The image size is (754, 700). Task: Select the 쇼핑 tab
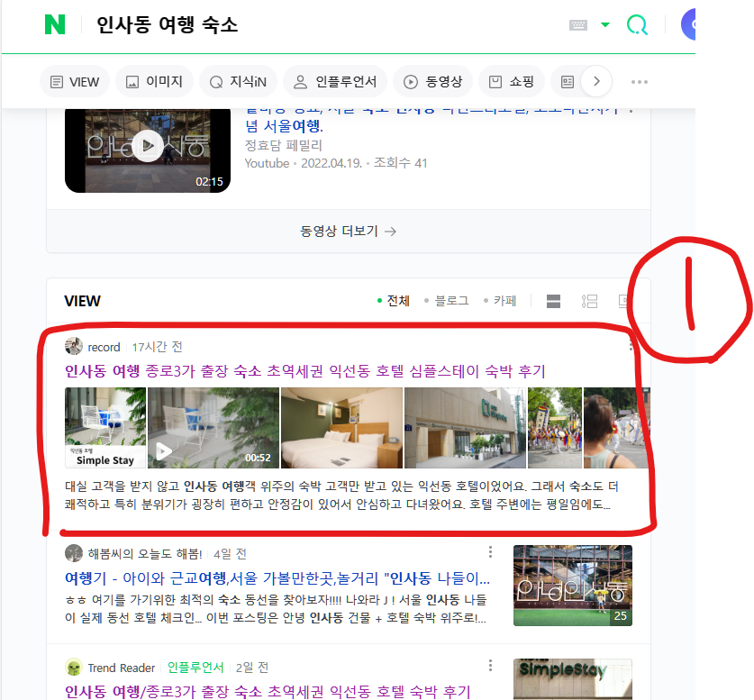(x=512, y=82)
